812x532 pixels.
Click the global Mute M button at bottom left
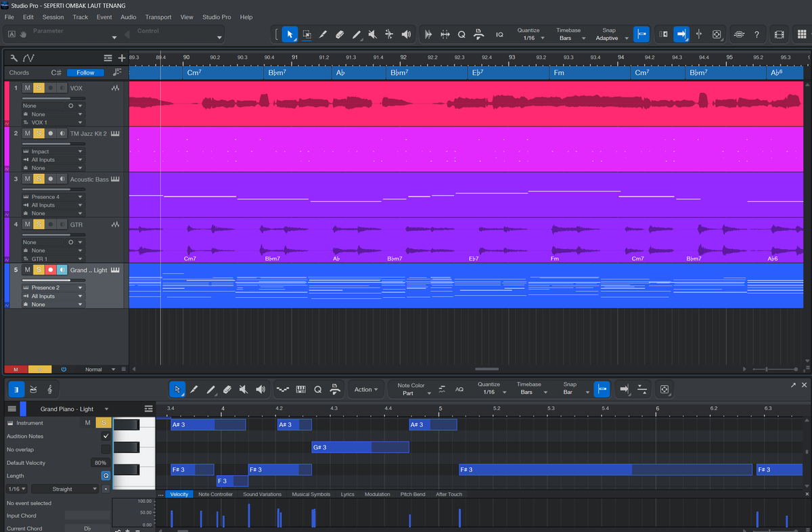click(x=16, y=370)
